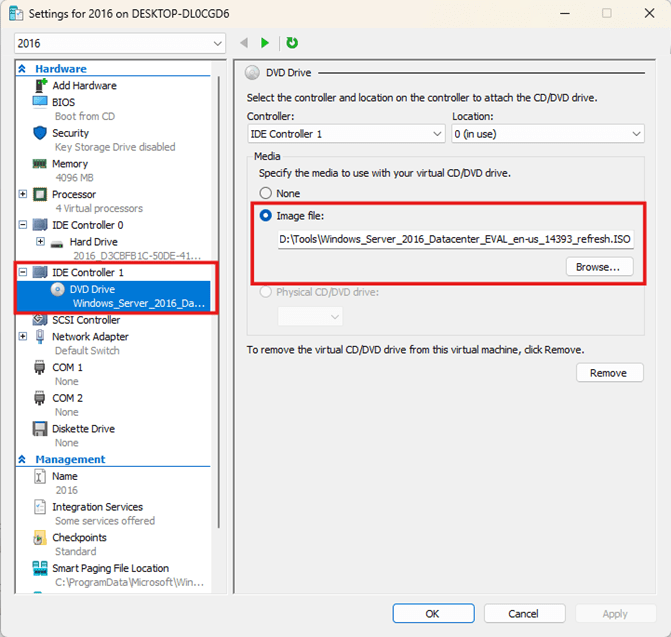Click the Security shield icon
This screenshot has height=637, width=671.
(x=40, y=133)
